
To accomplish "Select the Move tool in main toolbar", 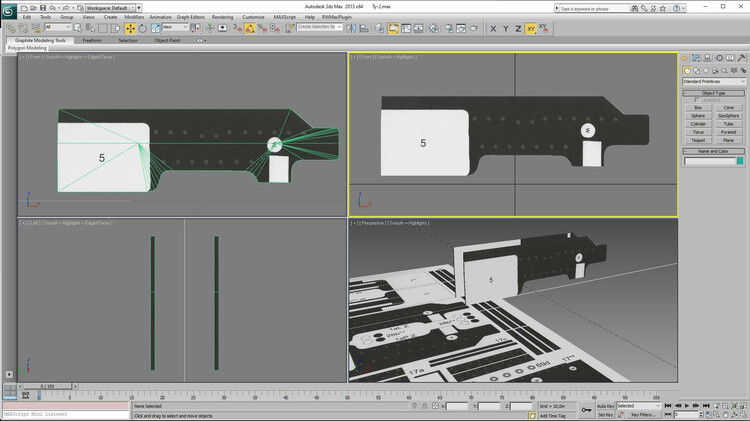I will pos(130,28).
